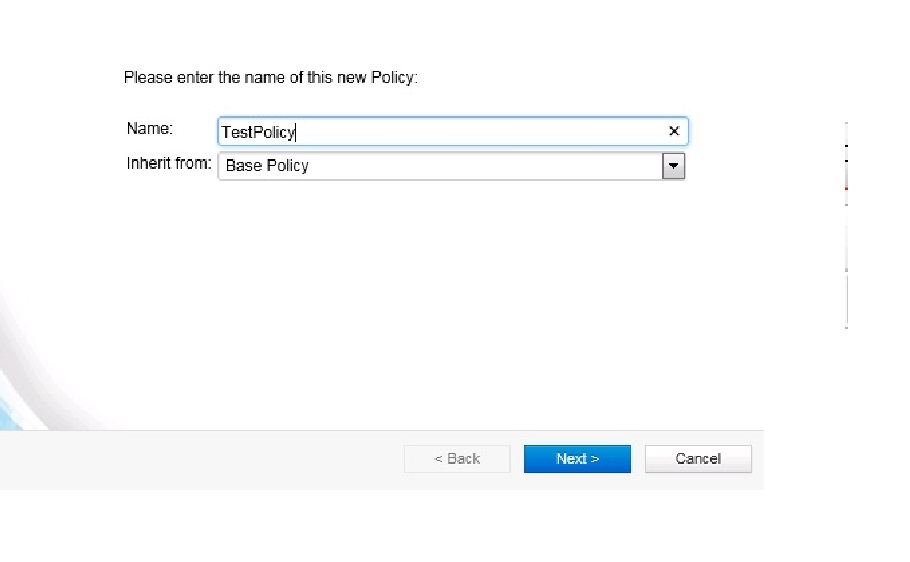
Task: Expand the policy inheritance list
Action: pos(674,166)
